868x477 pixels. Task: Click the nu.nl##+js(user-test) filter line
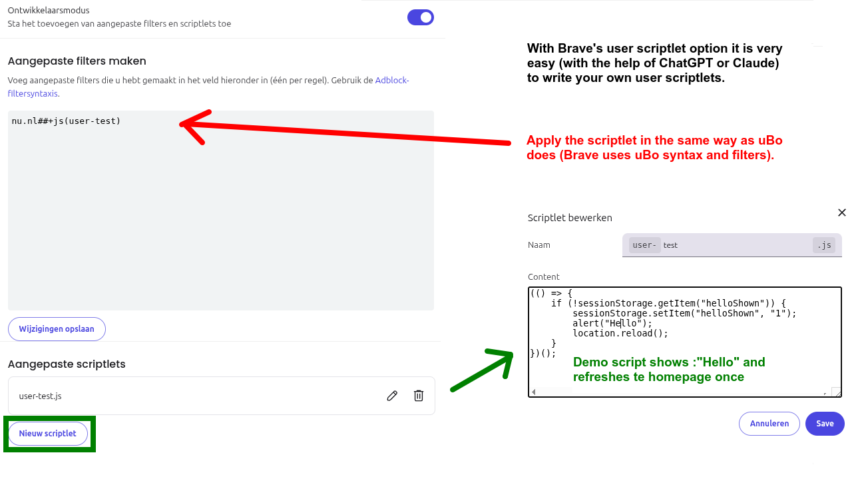67,121
